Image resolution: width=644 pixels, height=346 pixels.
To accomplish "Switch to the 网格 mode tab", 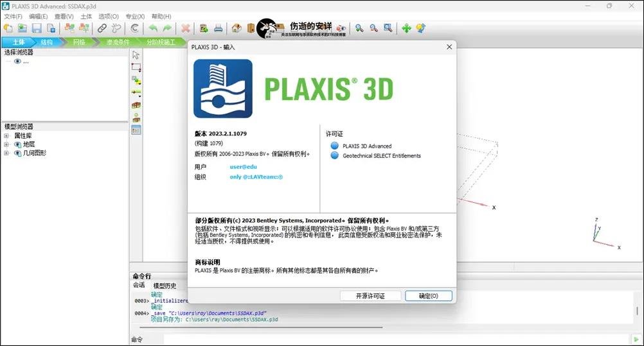I will click(79, 42).
